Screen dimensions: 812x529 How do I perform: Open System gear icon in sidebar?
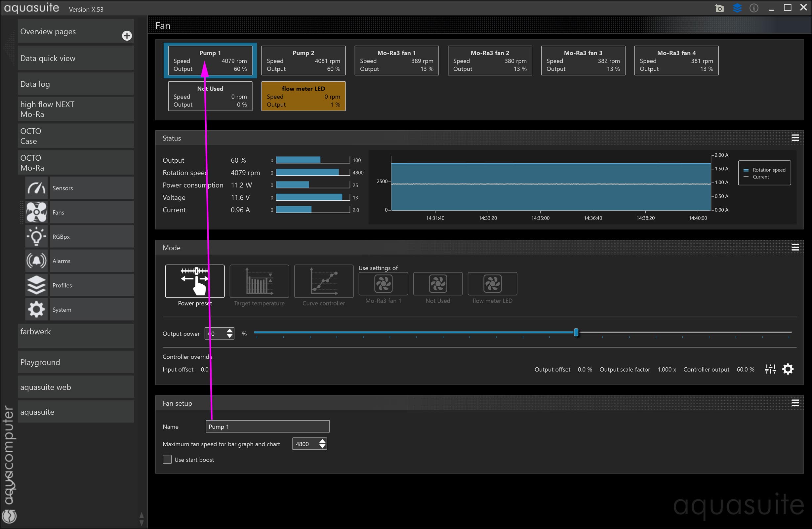(x=36, y=309)
